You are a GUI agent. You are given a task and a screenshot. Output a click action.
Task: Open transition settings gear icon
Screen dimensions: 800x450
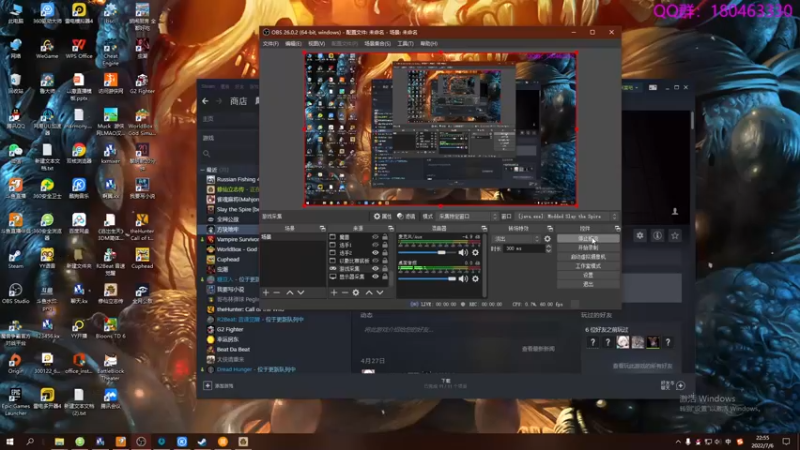coord(547,238)
